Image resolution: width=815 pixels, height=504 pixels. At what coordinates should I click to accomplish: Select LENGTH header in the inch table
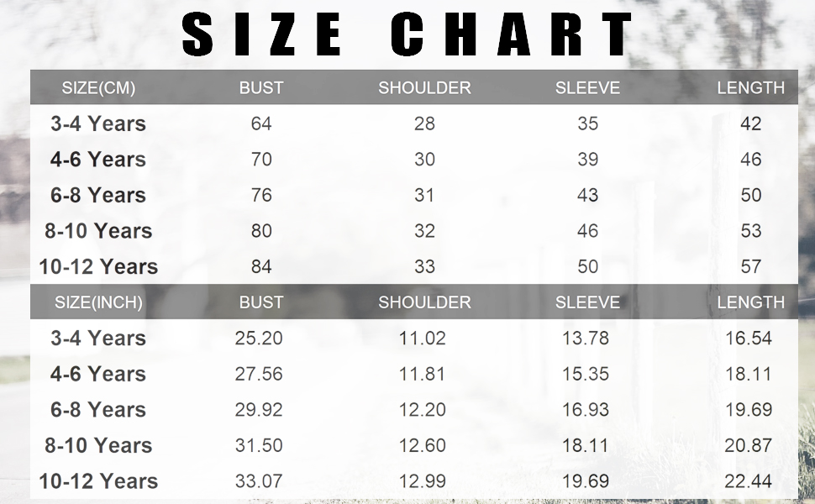(750, 302)
